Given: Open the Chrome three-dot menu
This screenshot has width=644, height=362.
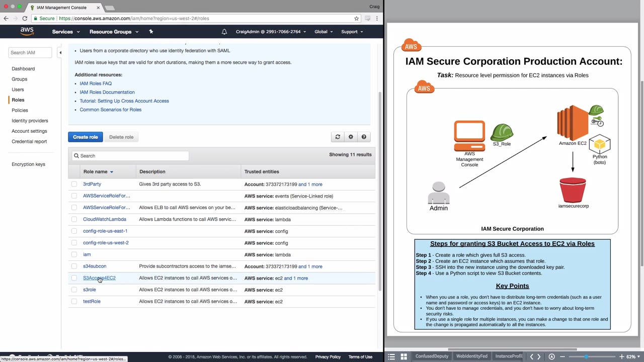Looking at the screenshot, I should coord(377,18).
